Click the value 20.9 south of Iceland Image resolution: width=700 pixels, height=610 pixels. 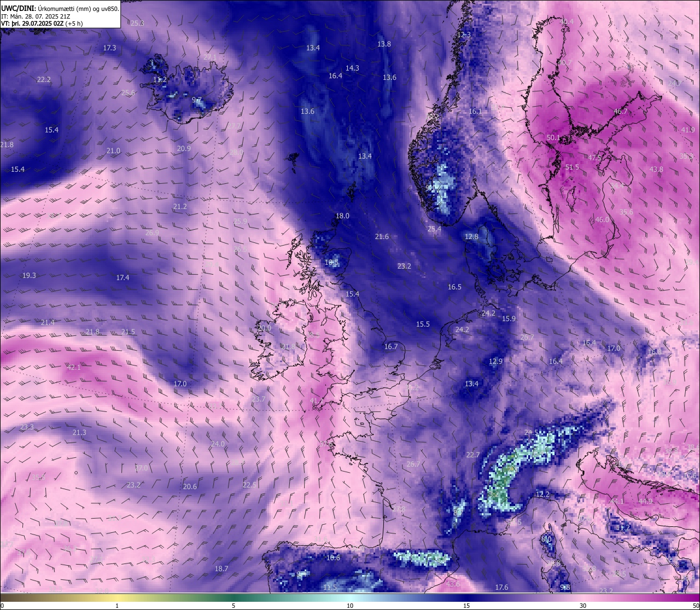click(184, 149)
